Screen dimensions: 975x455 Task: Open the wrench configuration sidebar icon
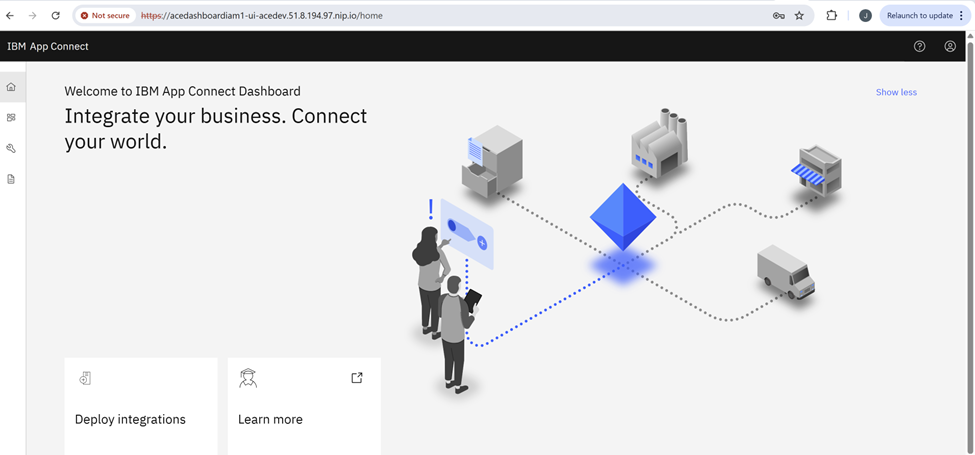[11, 149]
